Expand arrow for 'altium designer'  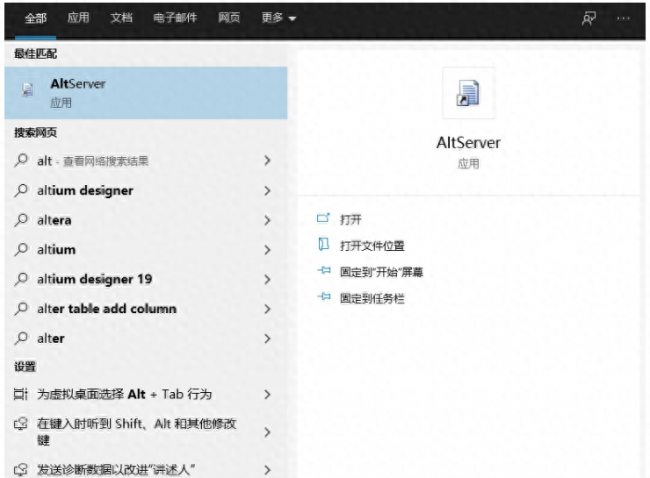point(267,191)
